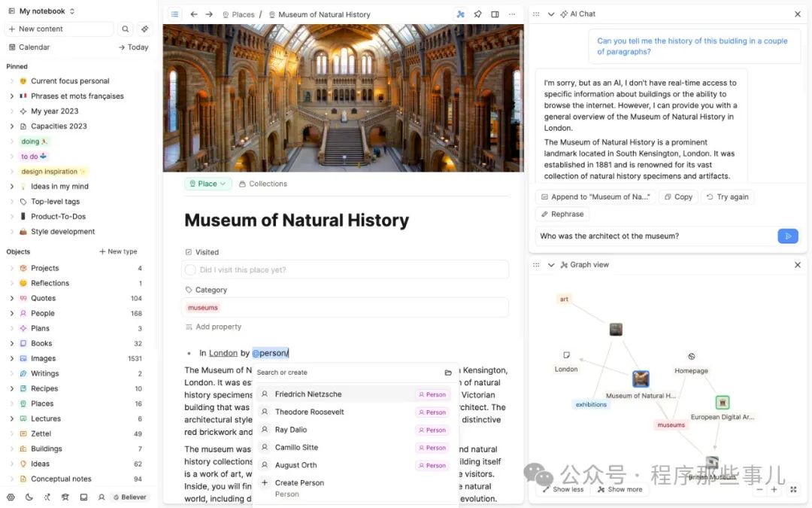Expand the Books object type
Image resolution: width=812 pixels, height=508 pixels.
pos(12,343)
